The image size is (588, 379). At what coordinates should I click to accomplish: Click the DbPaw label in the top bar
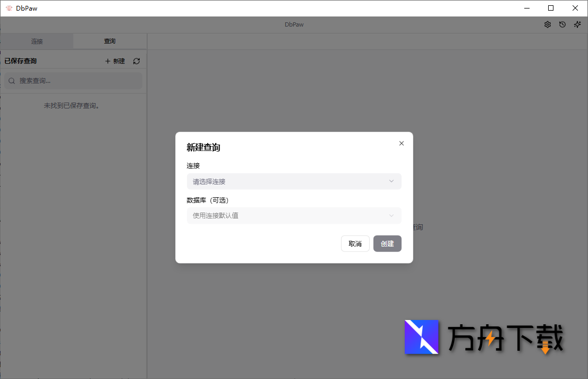tap(294, 24)
